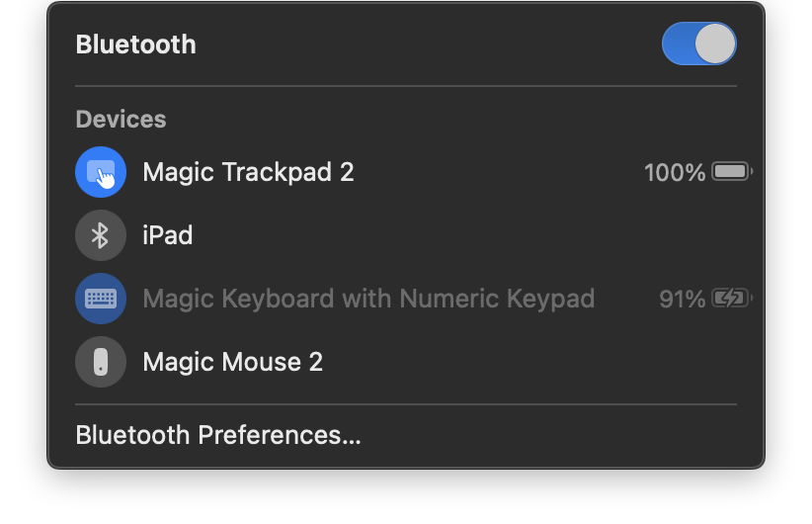The width and height of the screenshot is (812, 524).
Task: Open Bluetooth Preferences…
Action: click(218, 435)
